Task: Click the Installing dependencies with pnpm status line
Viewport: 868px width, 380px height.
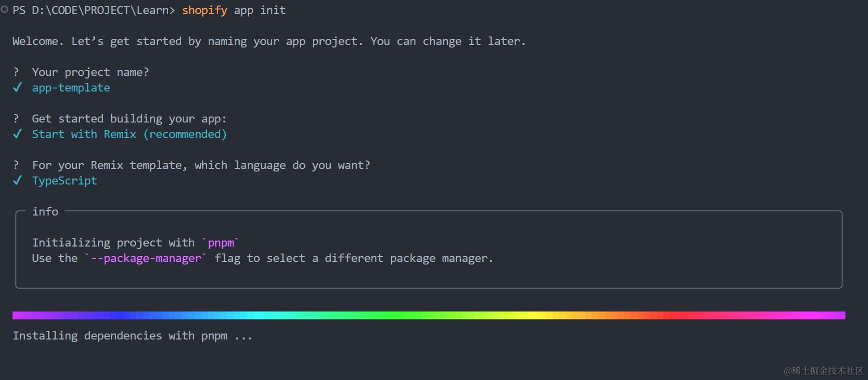Action: 132,335
